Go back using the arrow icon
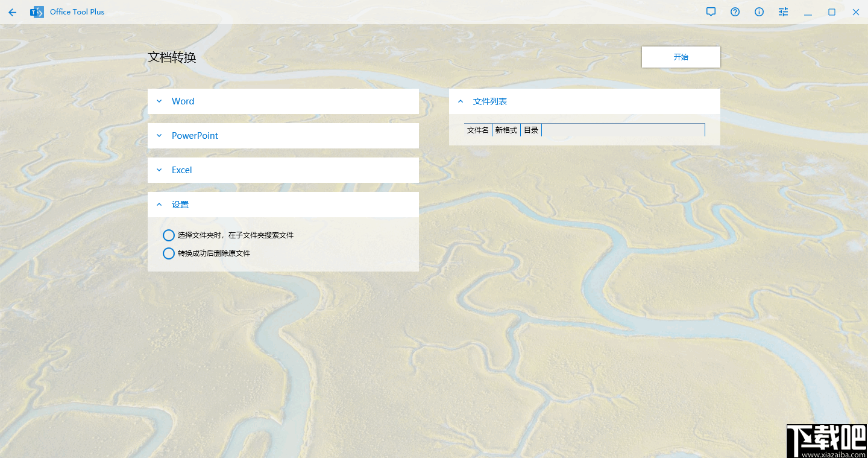Image resolution: width=868 pixels, height=458 pixels. [x=12, y=12]
